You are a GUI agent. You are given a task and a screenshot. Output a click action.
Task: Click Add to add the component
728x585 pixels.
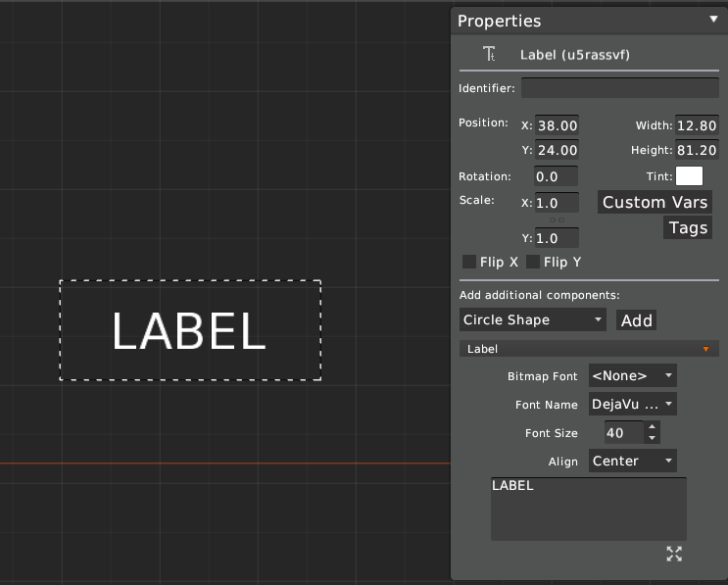pyautogui.click(x=637, y=320)
